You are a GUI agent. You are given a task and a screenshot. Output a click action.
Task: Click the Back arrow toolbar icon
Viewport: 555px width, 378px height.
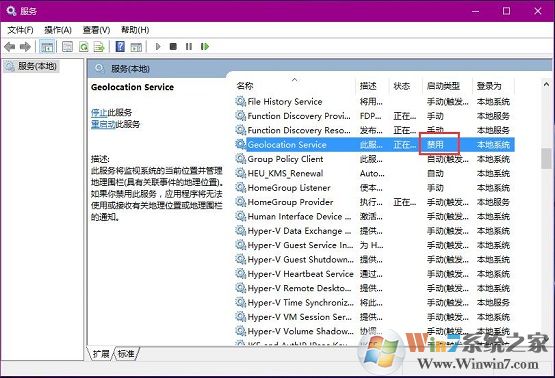[10, 47]
